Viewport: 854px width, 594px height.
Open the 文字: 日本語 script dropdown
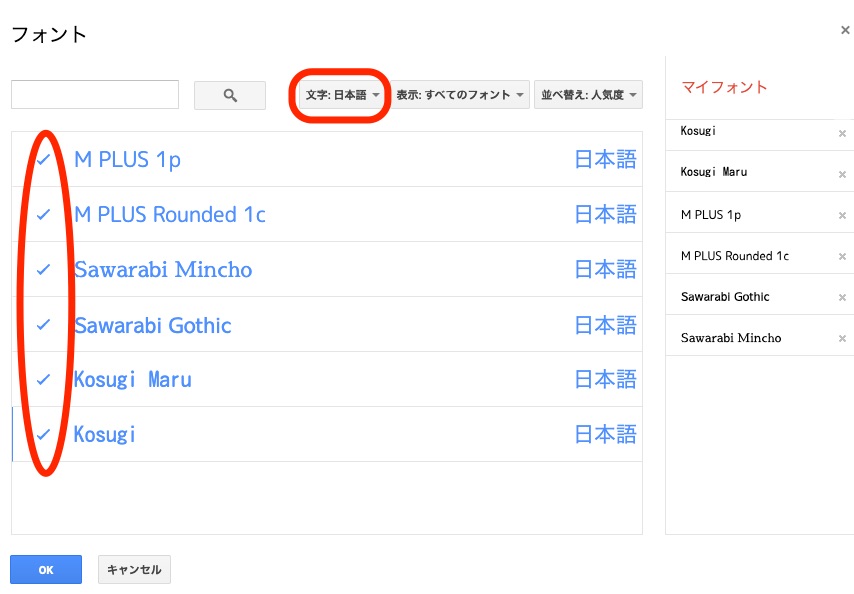click(x=342, y=95)
